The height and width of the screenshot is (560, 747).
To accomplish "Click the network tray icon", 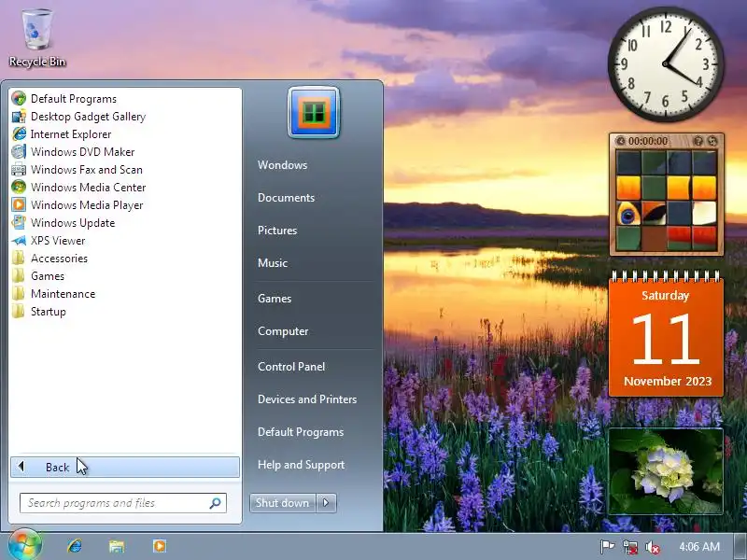I will [629, 547].
